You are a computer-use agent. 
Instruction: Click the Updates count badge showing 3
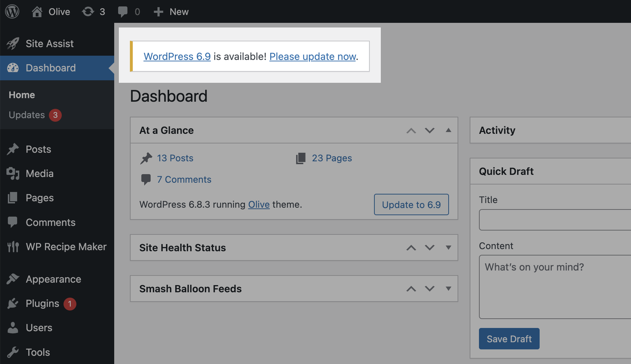point(55,115)
